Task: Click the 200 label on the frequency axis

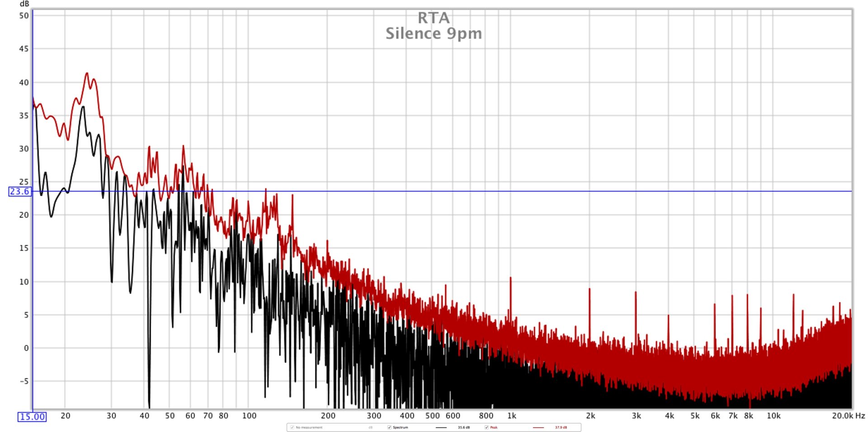Action: pyautogui.click(x=328, y=416)
